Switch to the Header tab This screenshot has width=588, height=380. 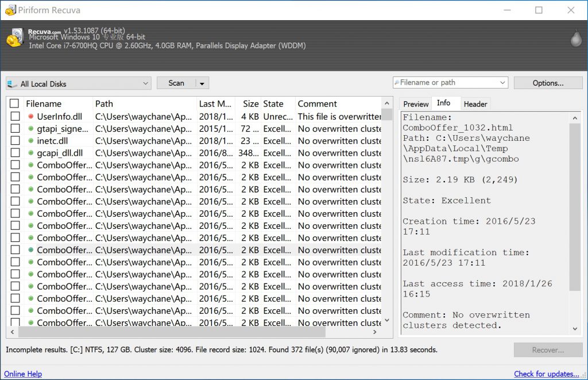tap(475, 104)
